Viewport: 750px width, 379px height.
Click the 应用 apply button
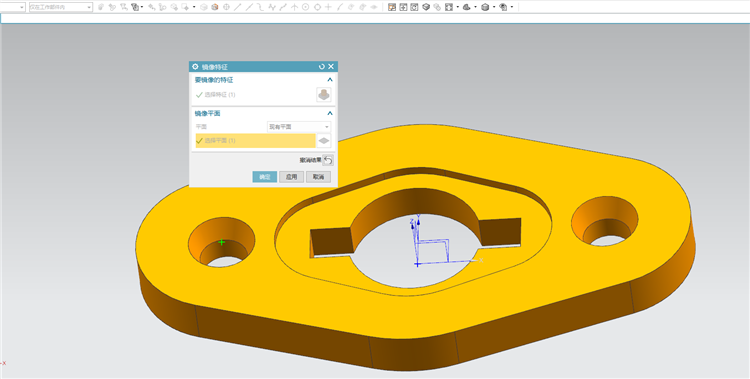point(291,177)
